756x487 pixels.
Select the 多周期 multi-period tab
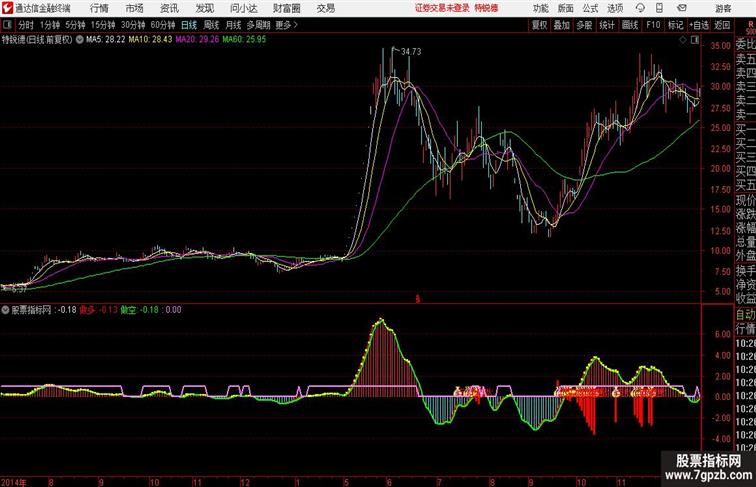[x=258, y=25]
